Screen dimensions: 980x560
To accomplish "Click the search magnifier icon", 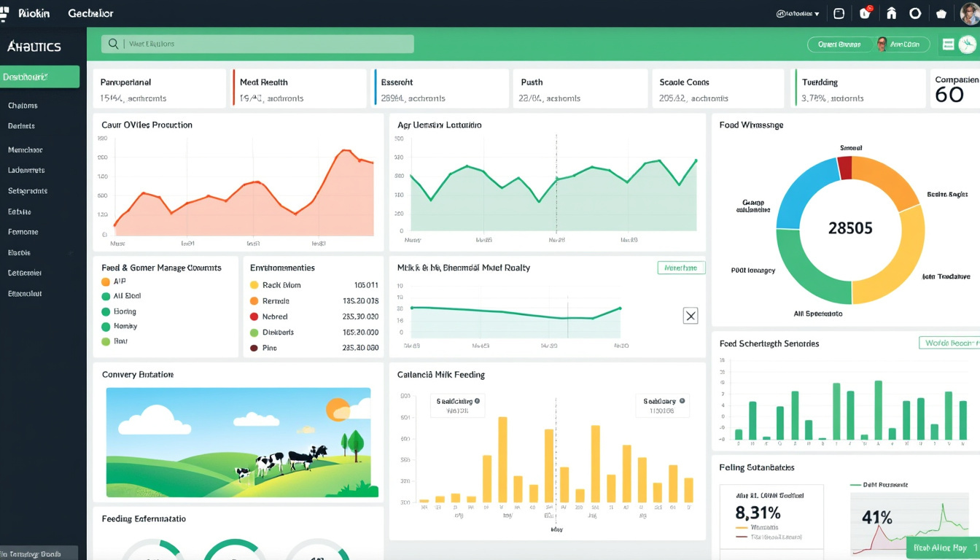I will [x=113, y=44].
